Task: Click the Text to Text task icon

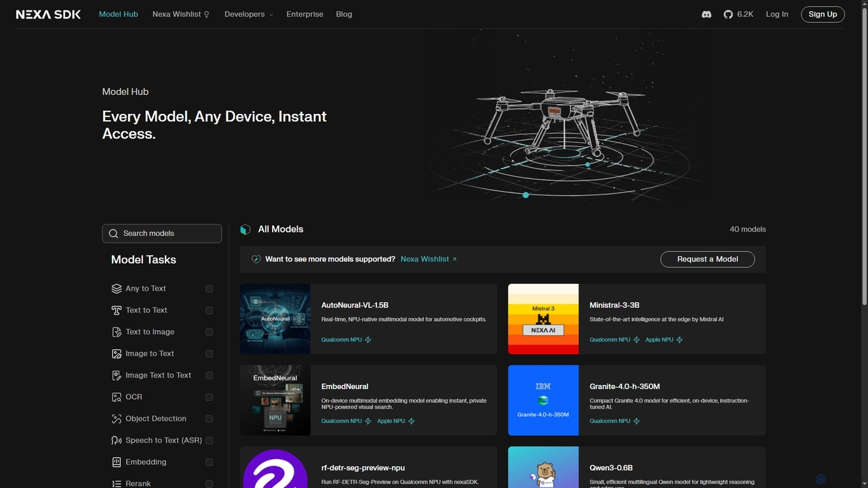Action: (x=117, y=310)
